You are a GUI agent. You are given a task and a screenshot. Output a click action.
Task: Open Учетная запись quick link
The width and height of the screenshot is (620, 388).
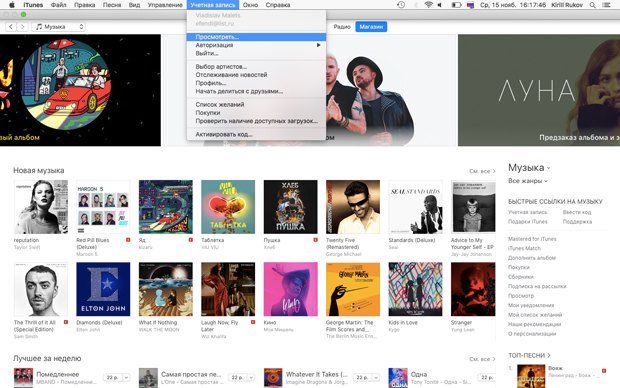[x=527, y=212]
